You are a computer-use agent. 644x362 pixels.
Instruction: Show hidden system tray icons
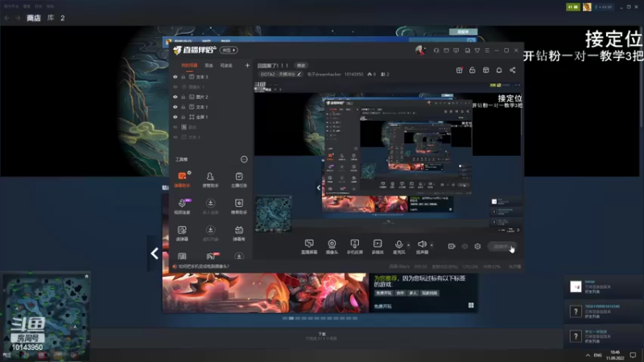pos(588,355)
